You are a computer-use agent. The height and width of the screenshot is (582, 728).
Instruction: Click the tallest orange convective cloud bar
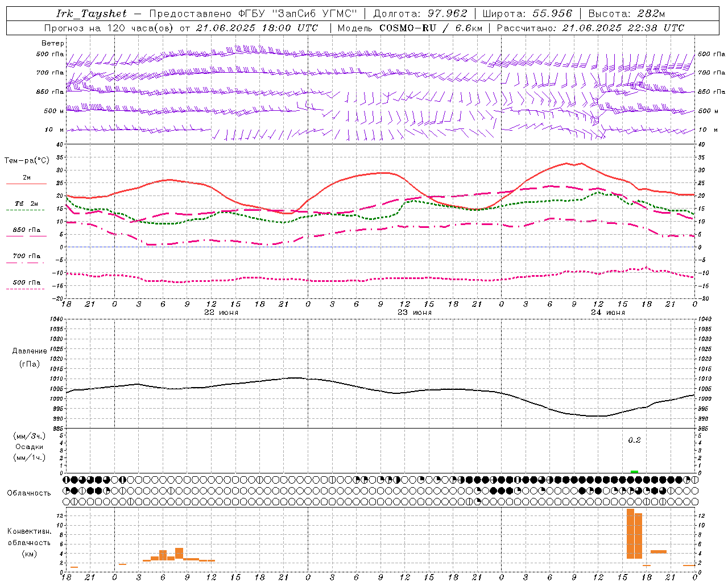(630, 534)
